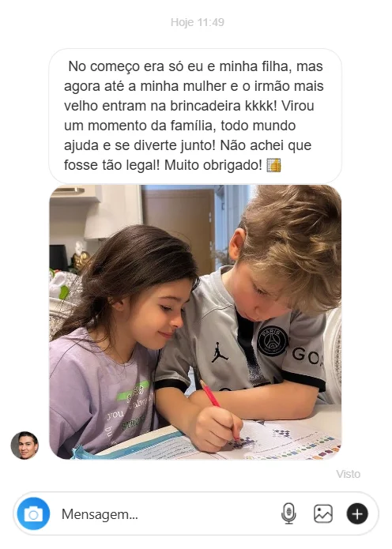This screenshot has width=392, height=549.
Task: Click the black plus icon
Action: [357, 513]
